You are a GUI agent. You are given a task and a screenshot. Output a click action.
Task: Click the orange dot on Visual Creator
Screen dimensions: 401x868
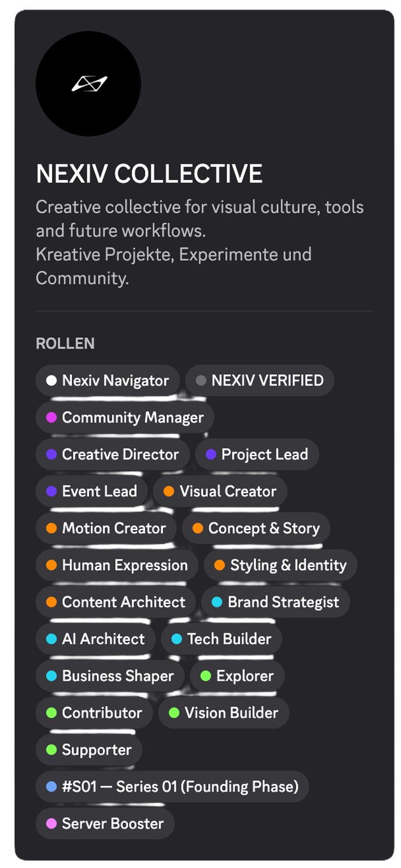tap(169, 491)
